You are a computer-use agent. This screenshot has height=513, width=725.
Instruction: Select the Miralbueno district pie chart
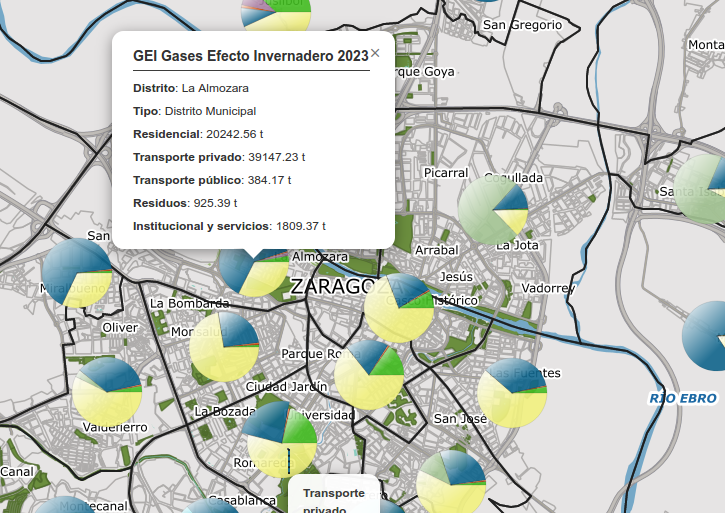coord(77,272)
